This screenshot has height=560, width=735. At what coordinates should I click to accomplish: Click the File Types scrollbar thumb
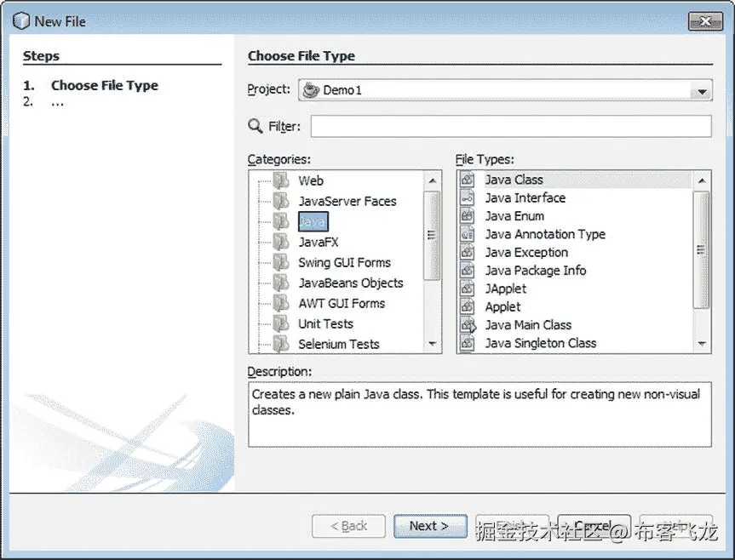click(x=701, y=250)
